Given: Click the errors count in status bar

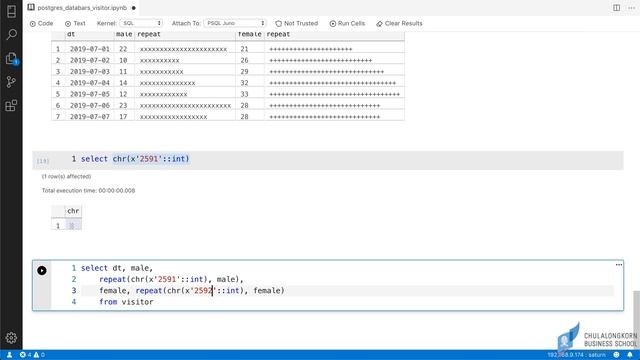Looking at the screenshot, I should point(25,355).
